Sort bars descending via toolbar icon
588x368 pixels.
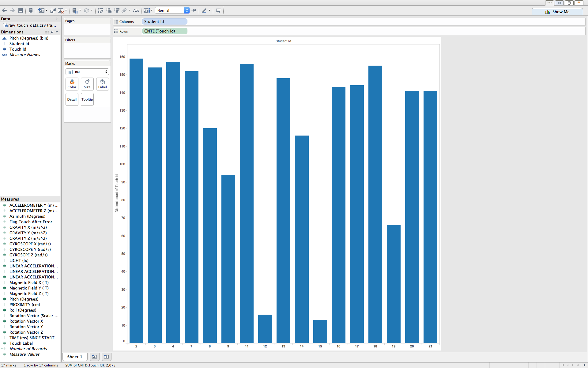point(116,10)
